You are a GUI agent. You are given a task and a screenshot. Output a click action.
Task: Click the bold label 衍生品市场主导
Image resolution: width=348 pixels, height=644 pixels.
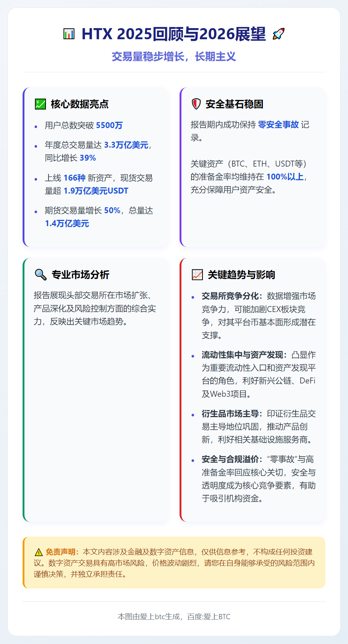coord(230,414)
